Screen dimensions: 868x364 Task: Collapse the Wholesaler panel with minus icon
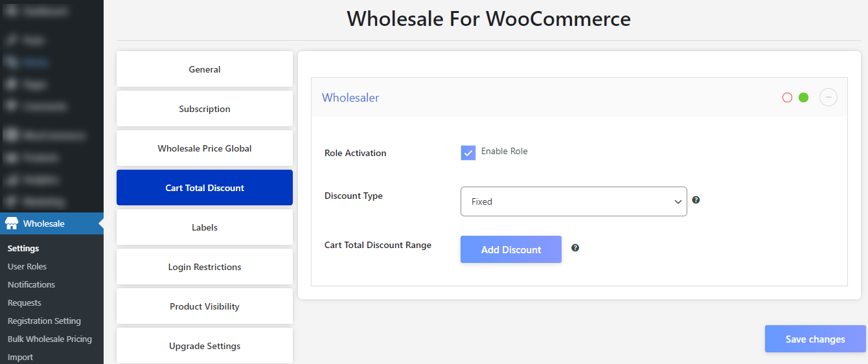[828, 98]
